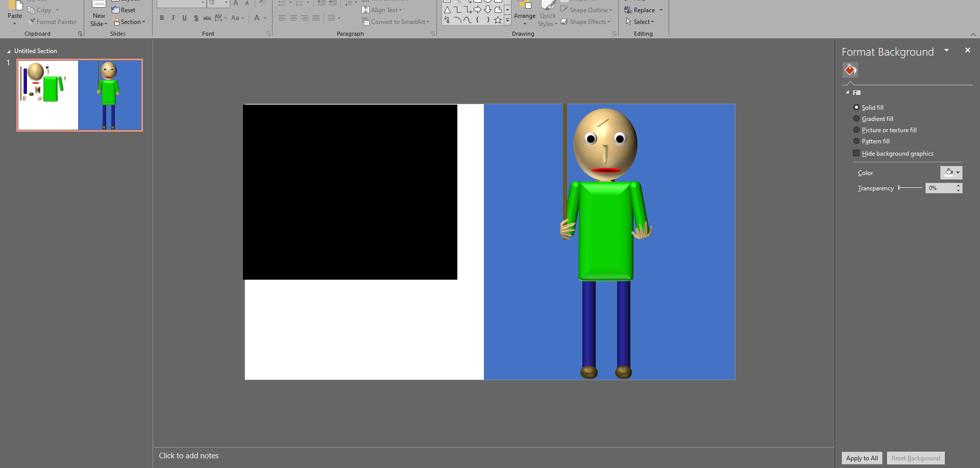Justify text in Paragraph group
Viewport: 980px width, 468px height.
315,18
